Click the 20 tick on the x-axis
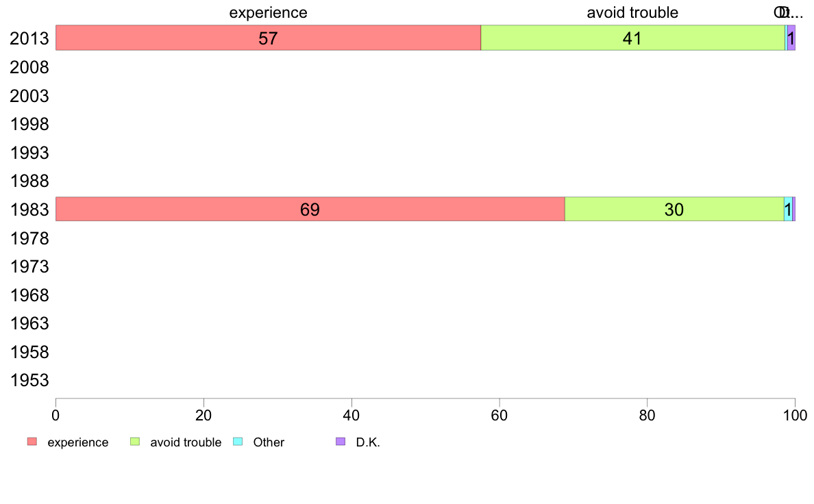This screenshot has width=814, height=504. click(x=203, y=415)
